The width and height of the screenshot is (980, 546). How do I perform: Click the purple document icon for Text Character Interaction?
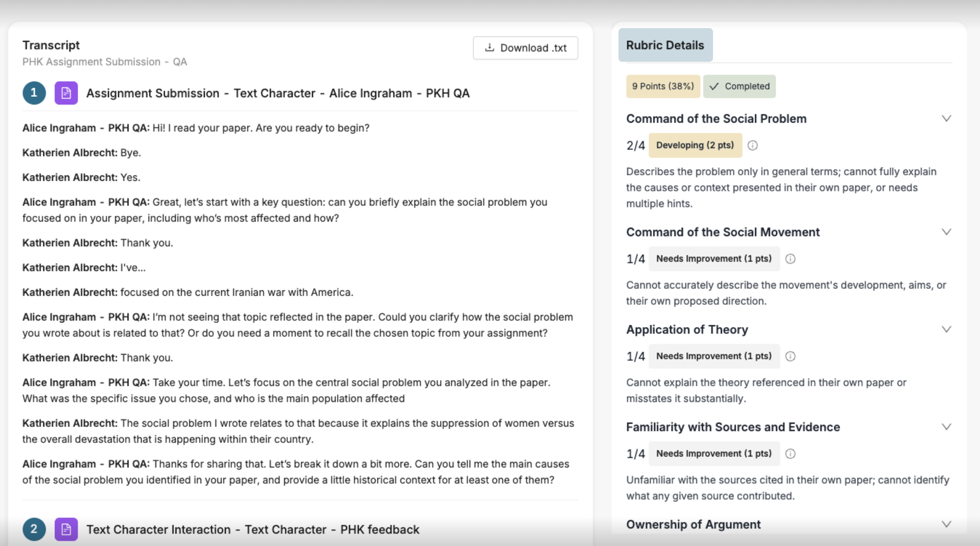(66, 529)
